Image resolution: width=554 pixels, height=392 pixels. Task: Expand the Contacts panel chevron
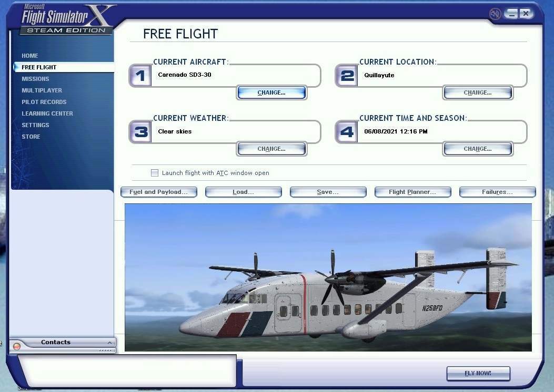pyautogui.click(x=109, y=343)
